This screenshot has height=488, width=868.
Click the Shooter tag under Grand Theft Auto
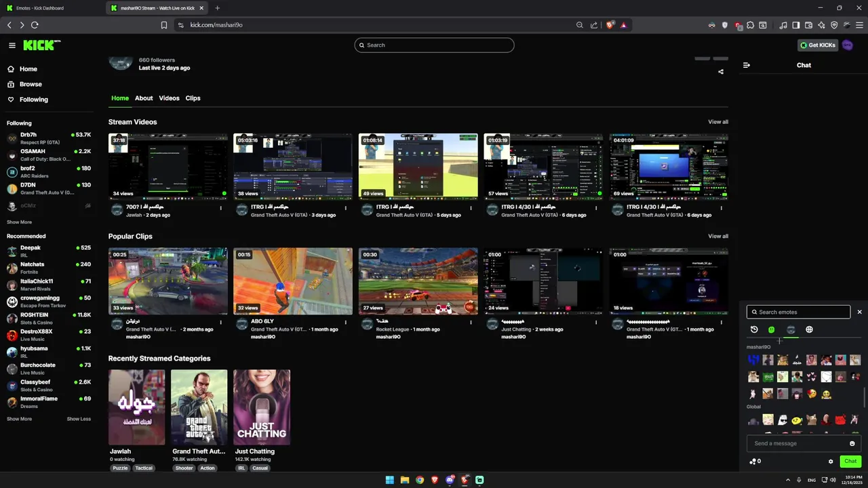pos(184,468)
